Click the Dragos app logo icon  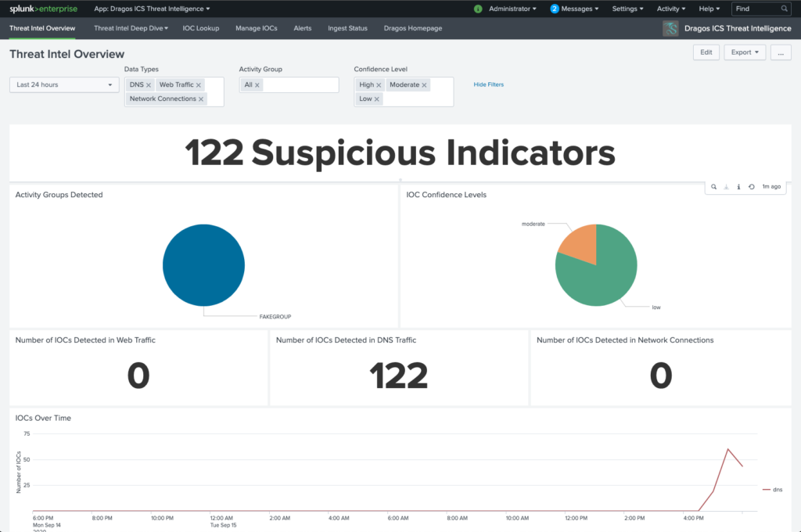click(670, 29)
